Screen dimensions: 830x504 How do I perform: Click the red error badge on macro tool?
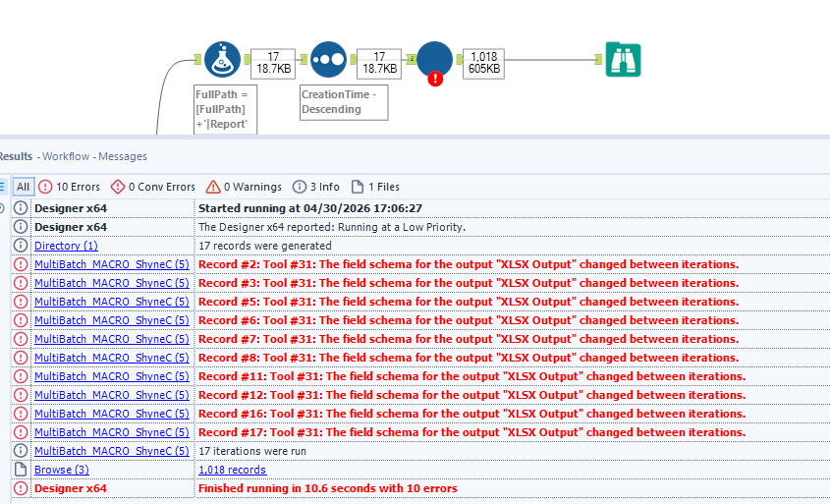pos(435,79)
